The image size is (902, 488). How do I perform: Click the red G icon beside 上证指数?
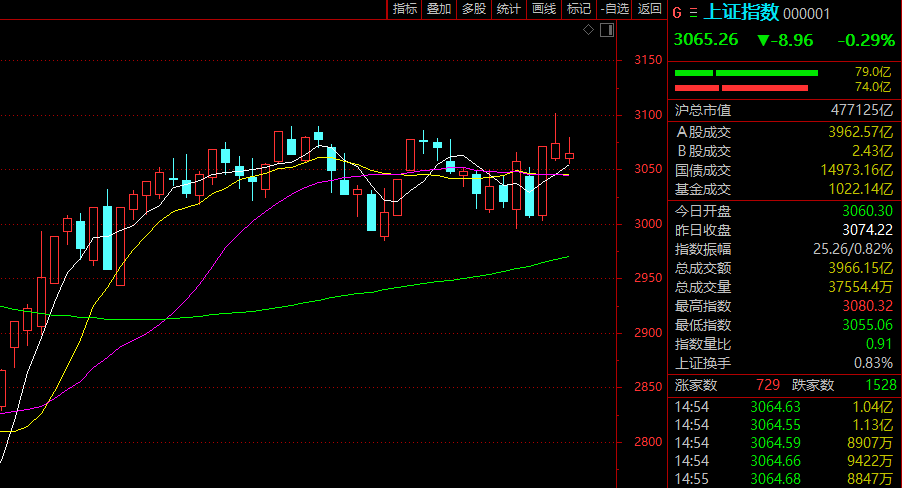tap(677, 13)
